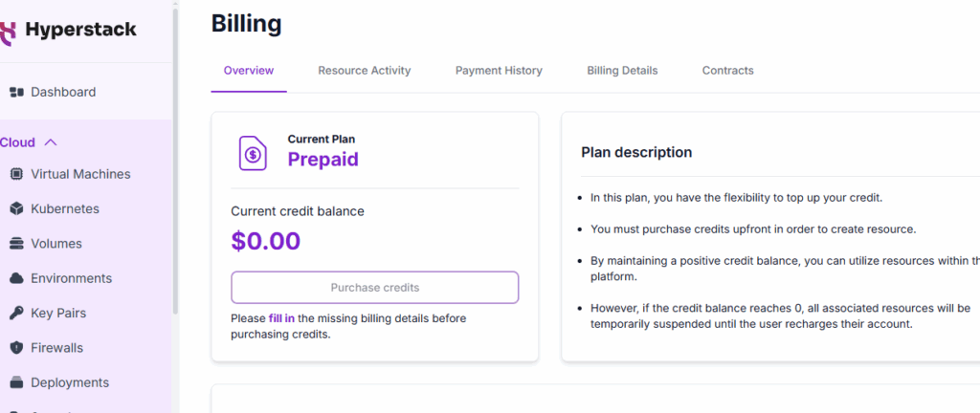Open the Payment History tab
This screenshot has width=980, height=413.
499,71
